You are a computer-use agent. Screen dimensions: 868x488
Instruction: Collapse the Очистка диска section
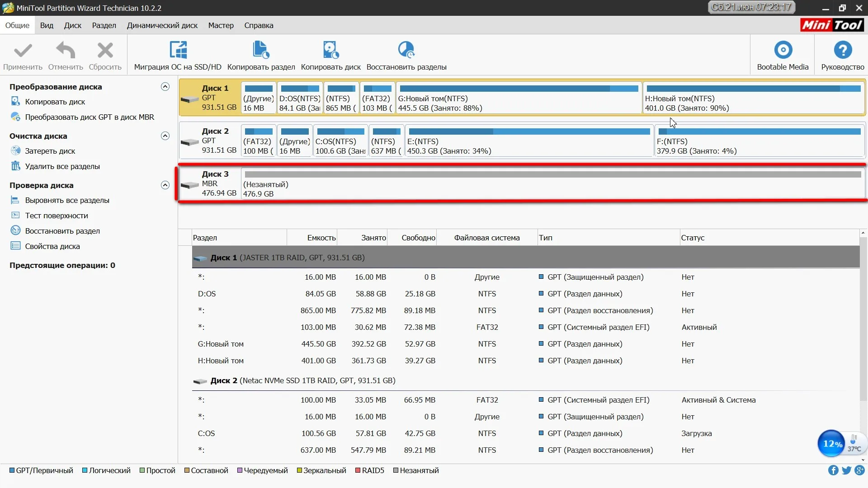pos(165,136)
